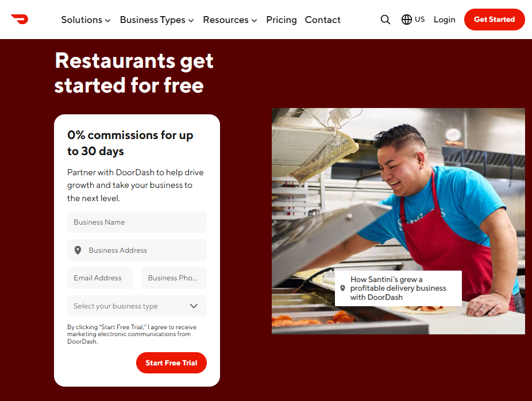
Task: Click the Login link
Action: pos(444,20)
